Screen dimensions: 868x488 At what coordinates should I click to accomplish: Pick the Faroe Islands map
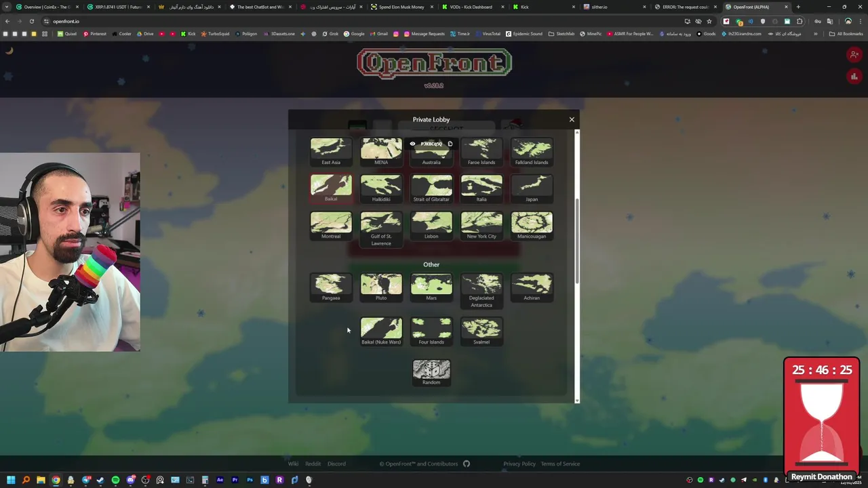(x=481, y=152)
